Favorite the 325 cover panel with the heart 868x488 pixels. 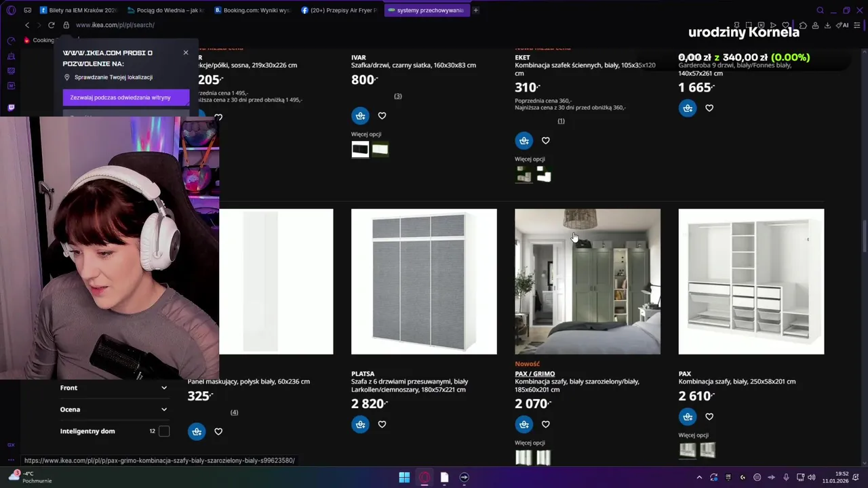click(x=218, y=432)
